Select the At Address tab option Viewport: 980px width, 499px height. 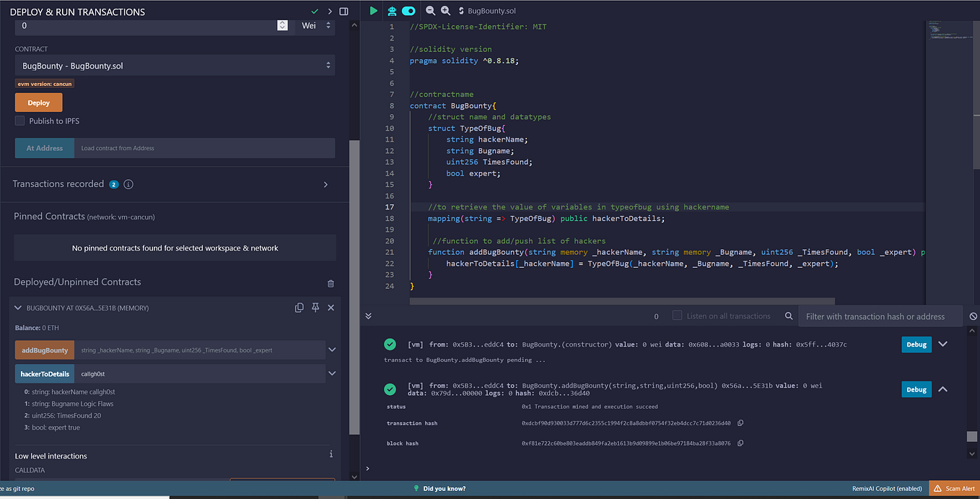[44, 148]
